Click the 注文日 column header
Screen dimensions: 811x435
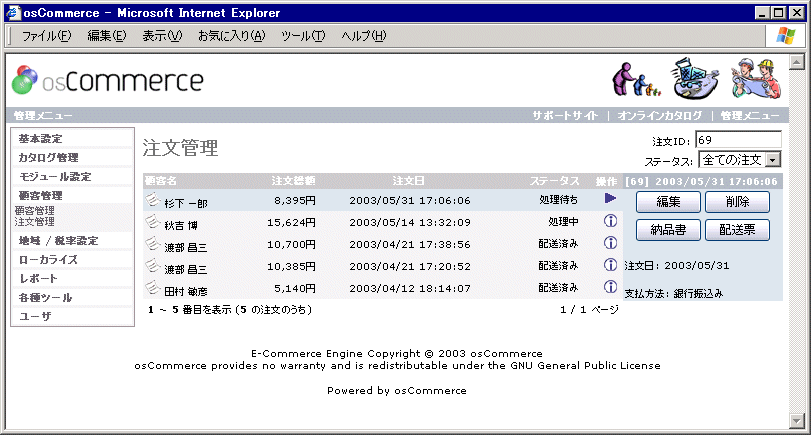[408, 181]
